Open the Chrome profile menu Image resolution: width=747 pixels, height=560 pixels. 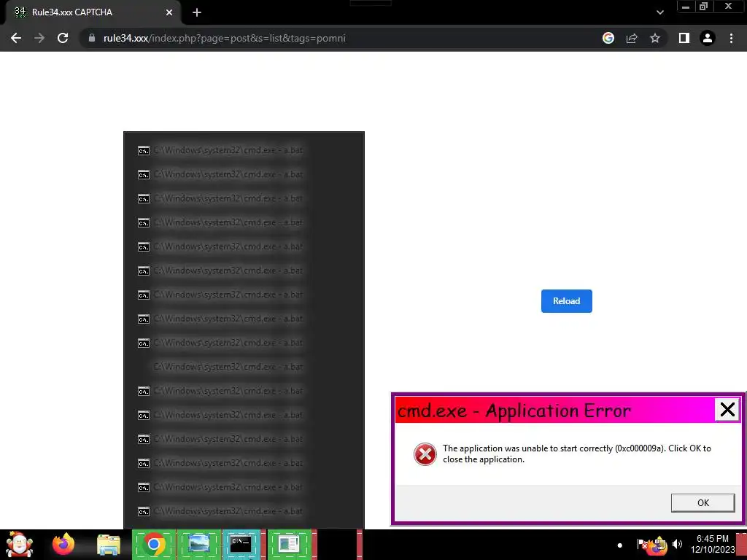click(x=708, y=38)
